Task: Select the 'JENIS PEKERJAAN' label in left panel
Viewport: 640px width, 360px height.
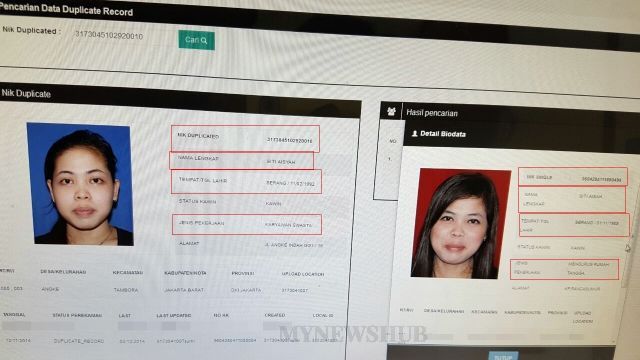Action: click(x=201, y=223)
